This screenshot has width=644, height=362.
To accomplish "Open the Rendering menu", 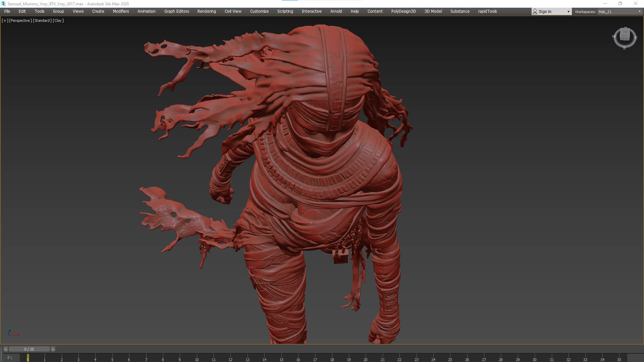I will click(x=207, y=11).
